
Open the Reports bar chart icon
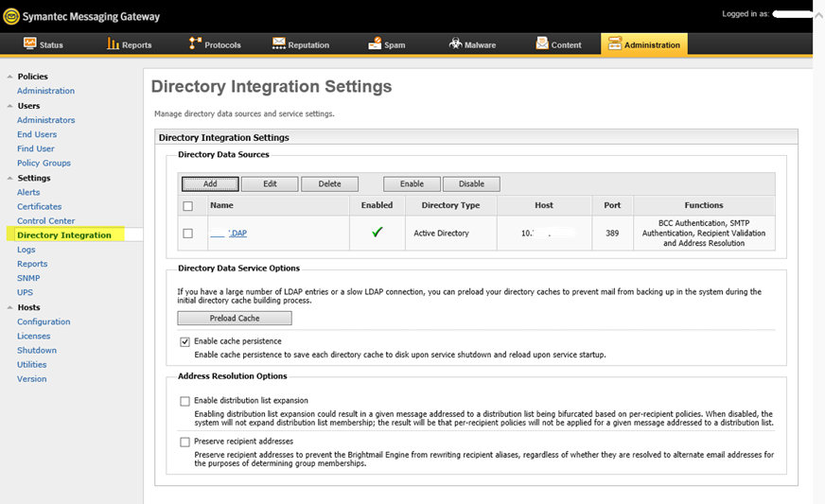click(x=113, y=43)
